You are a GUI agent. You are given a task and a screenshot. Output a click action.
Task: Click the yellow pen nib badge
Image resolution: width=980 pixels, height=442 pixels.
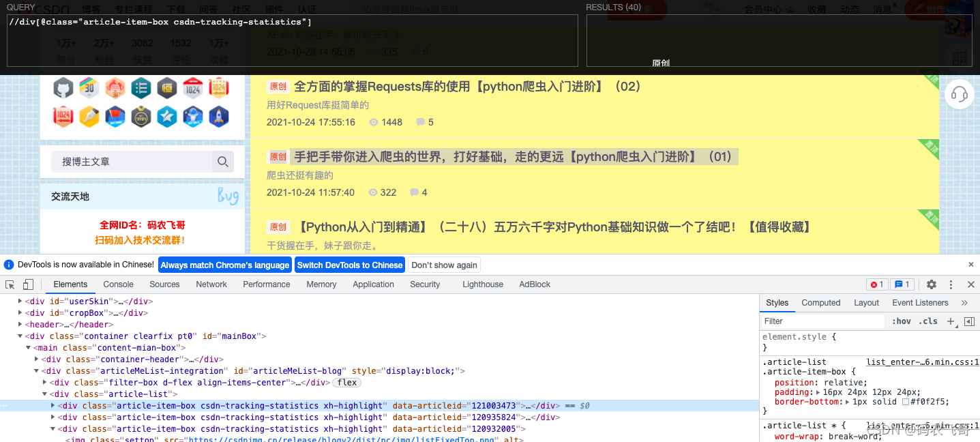tap(89, 117)
